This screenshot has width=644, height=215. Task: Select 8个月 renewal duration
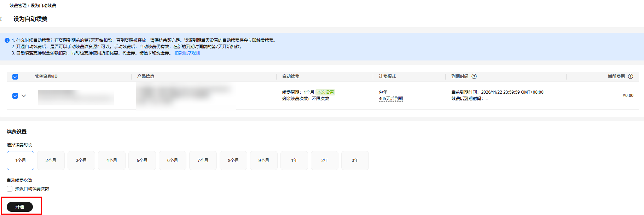point(233,161)
